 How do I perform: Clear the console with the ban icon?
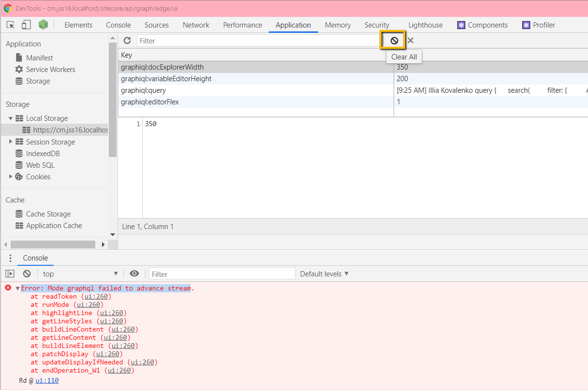[x=27, y=274]
